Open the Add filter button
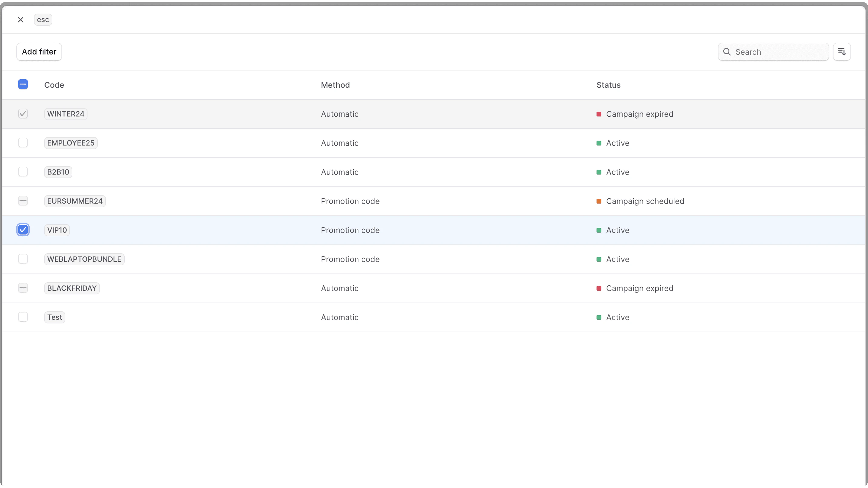Image resolution: width=868 pixels, height=488 pixels. click(x=39, y=52)
